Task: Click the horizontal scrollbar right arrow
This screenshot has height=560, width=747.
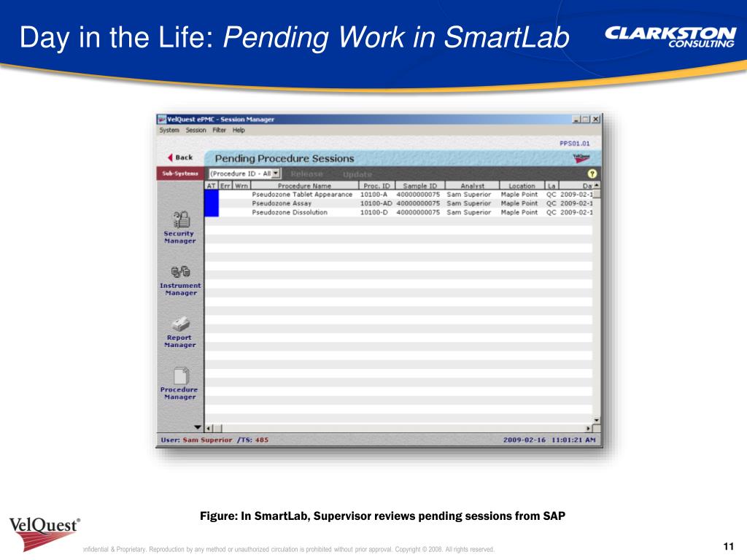Action: pyautogui.click(x=589, y=428)
